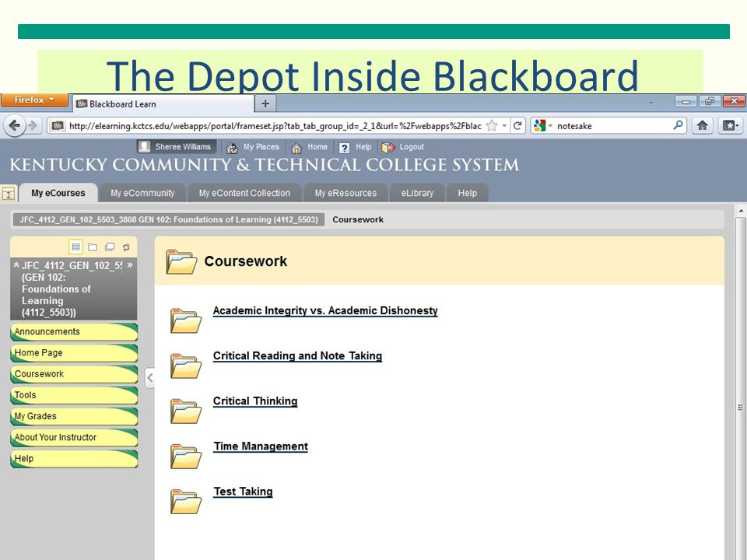Screen dimensions: 747x560
Task: Click the GEN 102 course breadcrumb
Action: [x=169, y=219]
